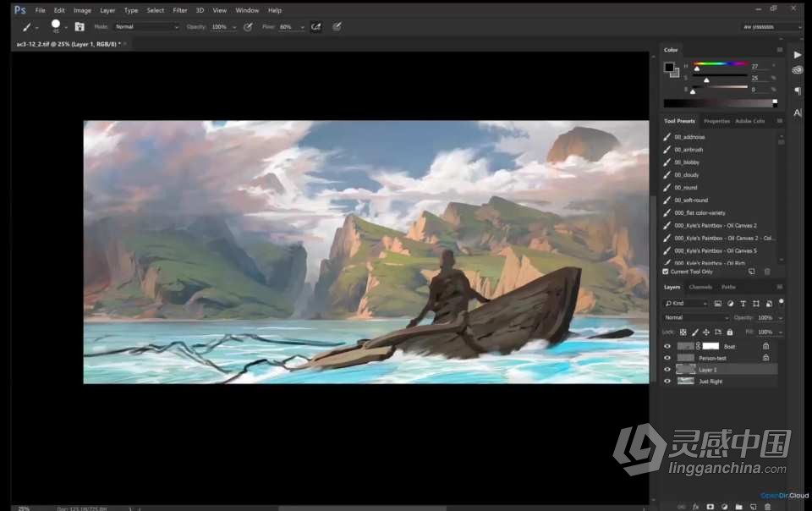This screenshot has height=511, width=812.
Task: Lock image pixels with brush icon
Action: tap(695, 332)
